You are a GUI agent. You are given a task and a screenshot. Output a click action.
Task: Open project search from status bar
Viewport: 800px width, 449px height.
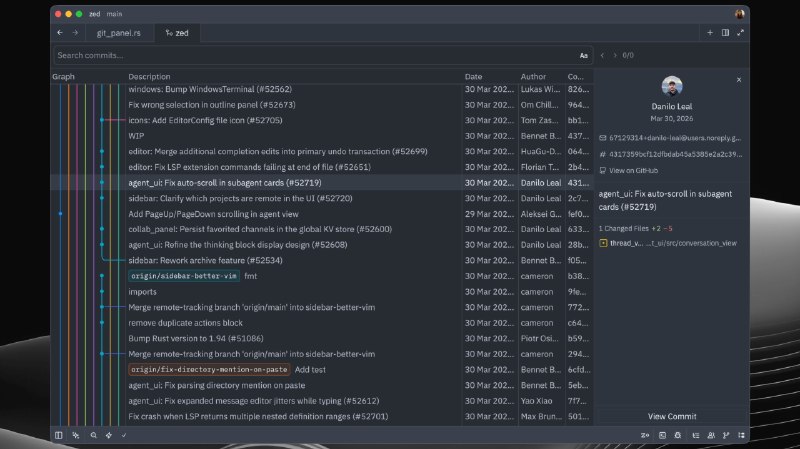[93, 435]
